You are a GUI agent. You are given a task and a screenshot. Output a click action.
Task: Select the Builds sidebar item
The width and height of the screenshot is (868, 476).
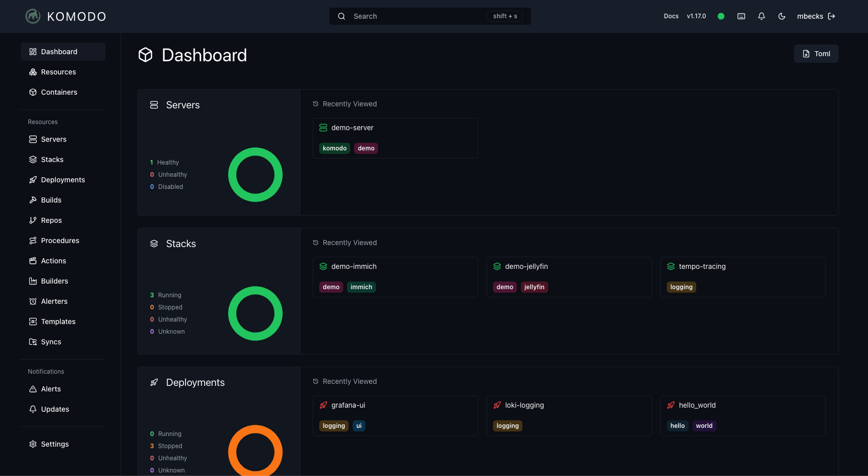(x=51, y=200)
